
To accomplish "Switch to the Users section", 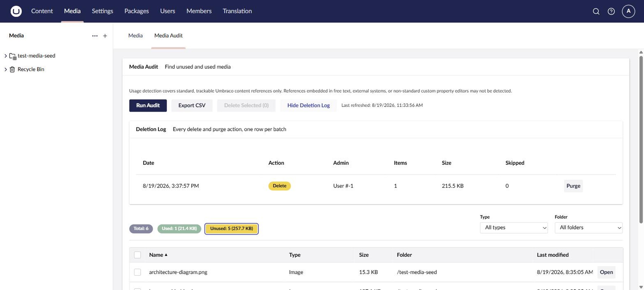I will pos(167,11).
